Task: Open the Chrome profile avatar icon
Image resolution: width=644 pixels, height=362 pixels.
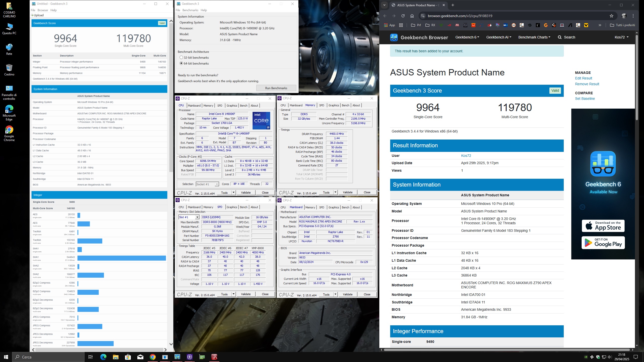Action: (x=624, y=16)
